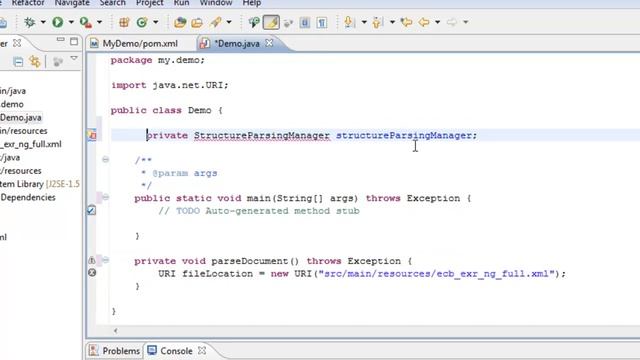
Task: Open the Forward history dropdown arrow
Action: 465,22
